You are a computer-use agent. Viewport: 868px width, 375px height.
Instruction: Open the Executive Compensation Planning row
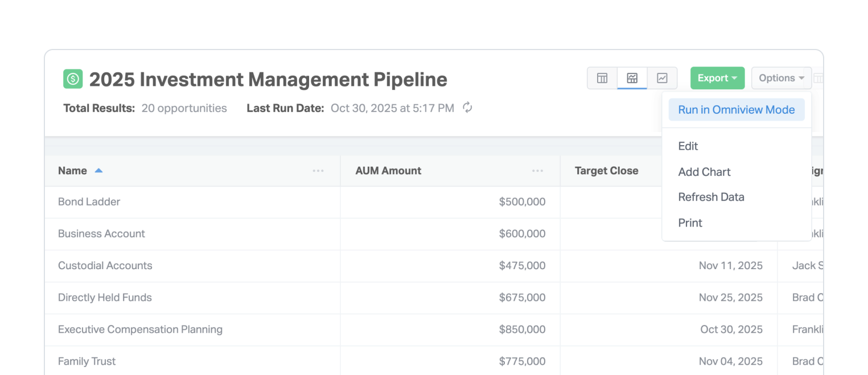140,329
